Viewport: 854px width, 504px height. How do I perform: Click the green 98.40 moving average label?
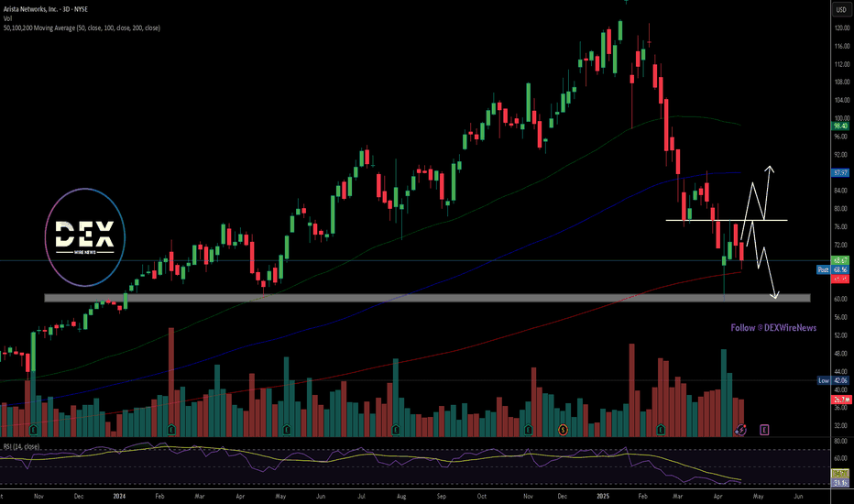[x=840, y=126]
